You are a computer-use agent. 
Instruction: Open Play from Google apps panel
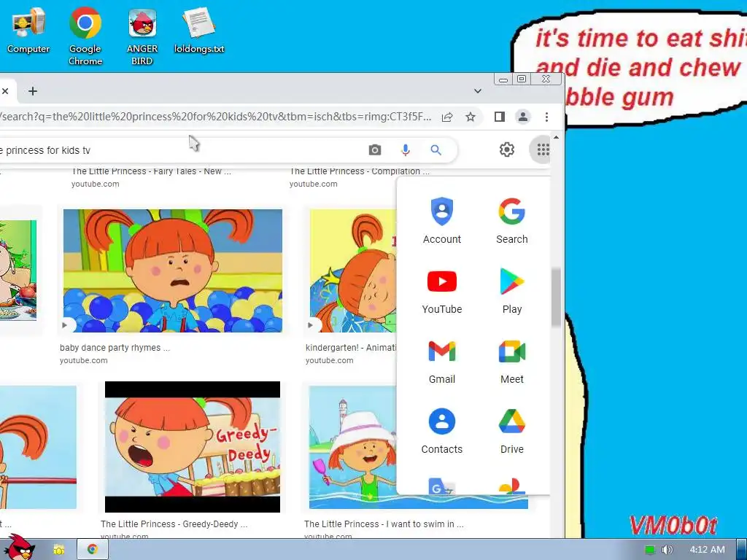click(511, 290)
